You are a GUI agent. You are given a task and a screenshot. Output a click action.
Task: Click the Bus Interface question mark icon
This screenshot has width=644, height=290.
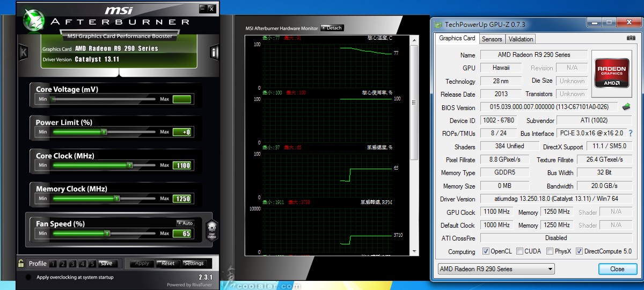[x=630, y=133]
